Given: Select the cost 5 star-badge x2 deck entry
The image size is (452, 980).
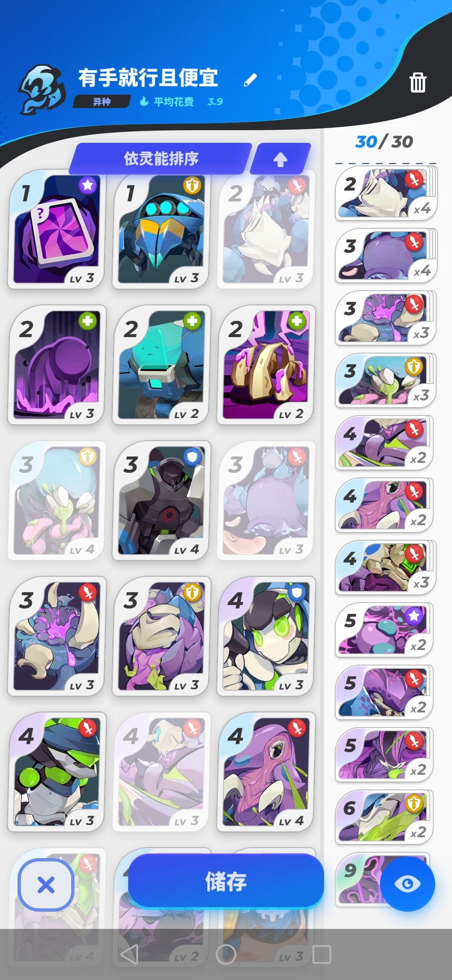Looking at the screenshot, I should [384, 630].
